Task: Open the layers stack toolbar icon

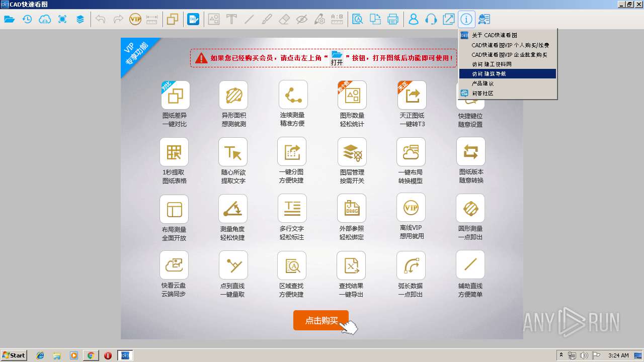Action: click(x=80, y=20)
